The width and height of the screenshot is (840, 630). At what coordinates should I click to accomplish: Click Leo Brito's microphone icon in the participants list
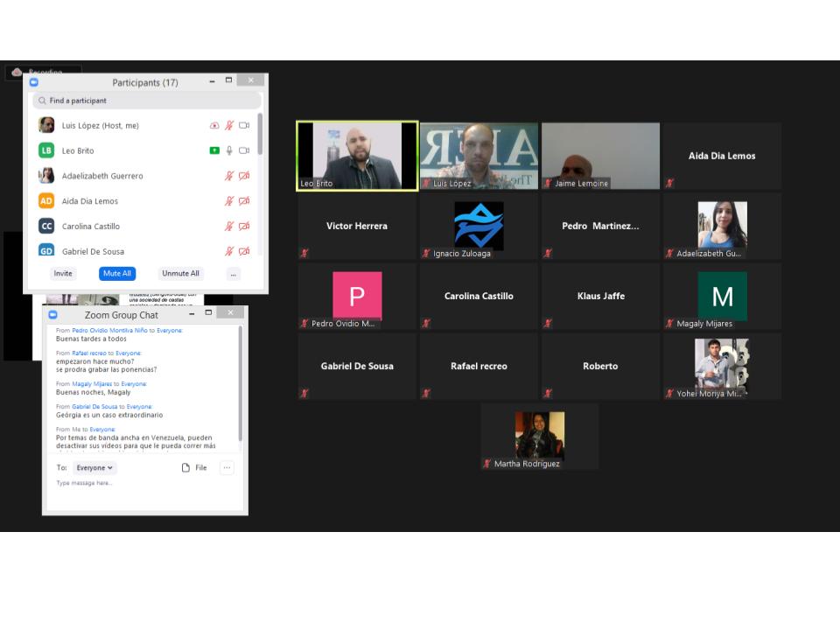(229, 150)
